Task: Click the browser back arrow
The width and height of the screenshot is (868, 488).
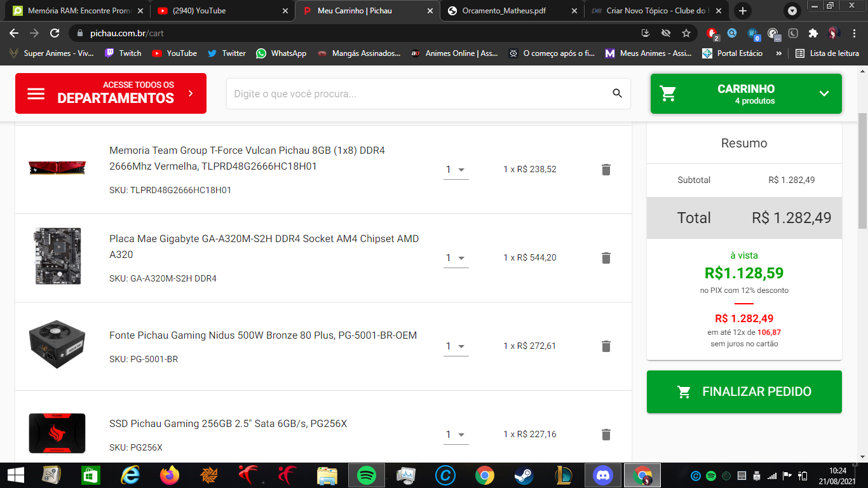Action: pos(14,33)
